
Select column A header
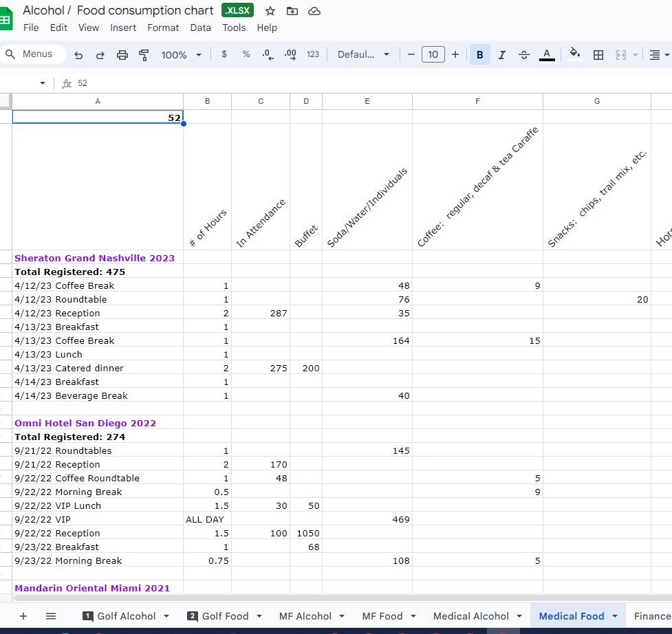click(98, 102)
